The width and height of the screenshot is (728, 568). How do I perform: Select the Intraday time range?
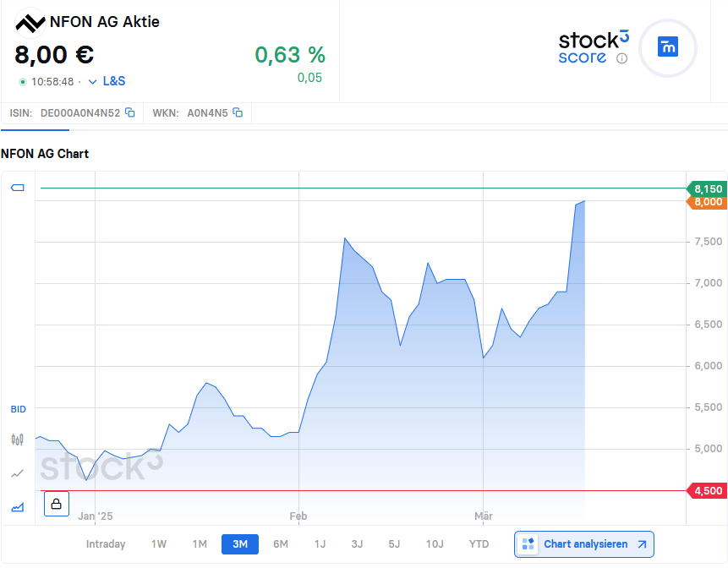[106, 543]
